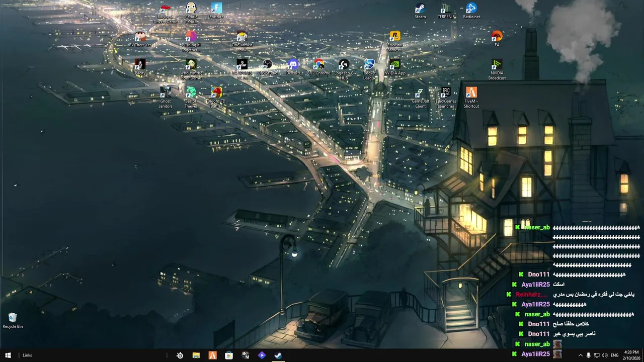Click the Links toolbar label on taskbar
The height and width of the screenshot is (362, 644).
[x=27, y=355]
